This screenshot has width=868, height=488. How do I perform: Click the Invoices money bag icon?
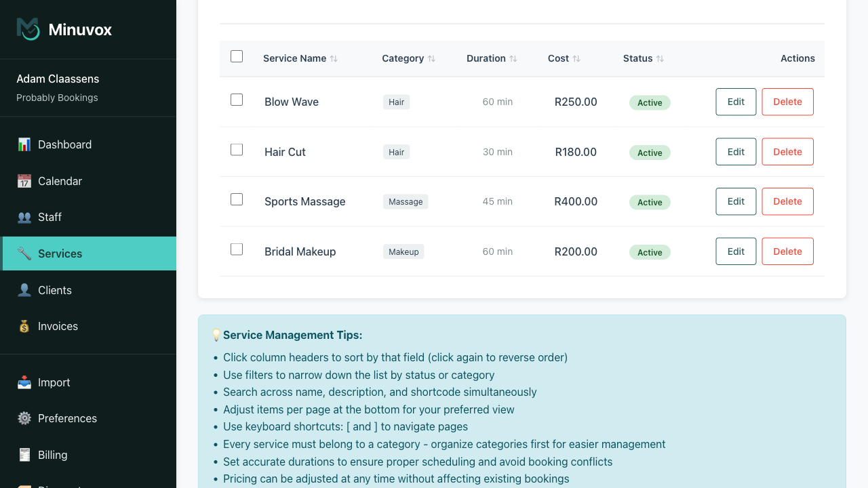coord(25,326)
